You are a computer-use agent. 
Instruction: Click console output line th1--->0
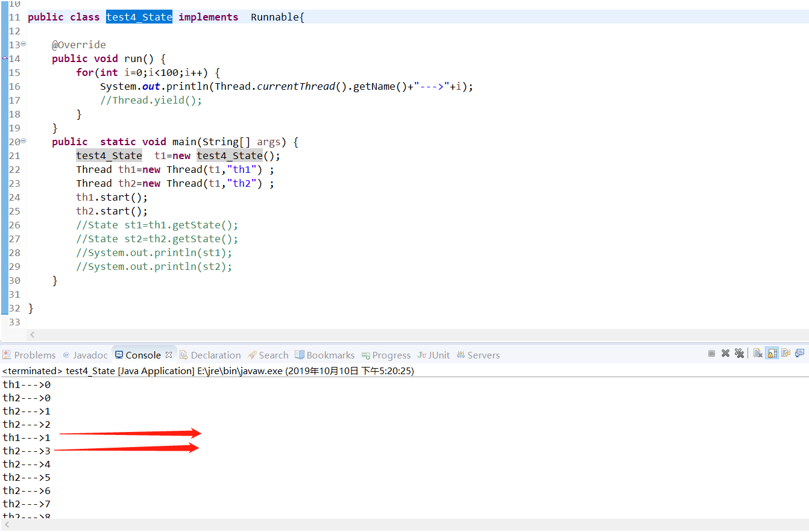click(27, 384)
